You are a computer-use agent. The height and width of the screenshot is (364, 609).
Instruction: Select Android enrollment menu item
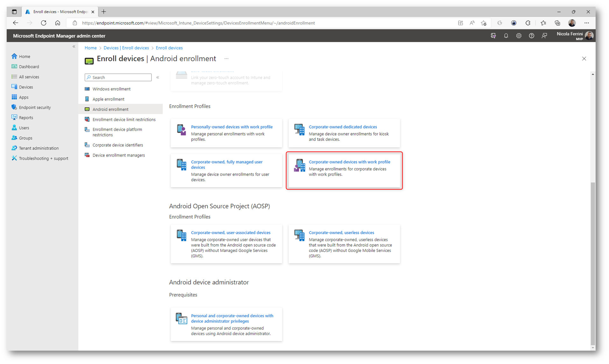(120, 109)
